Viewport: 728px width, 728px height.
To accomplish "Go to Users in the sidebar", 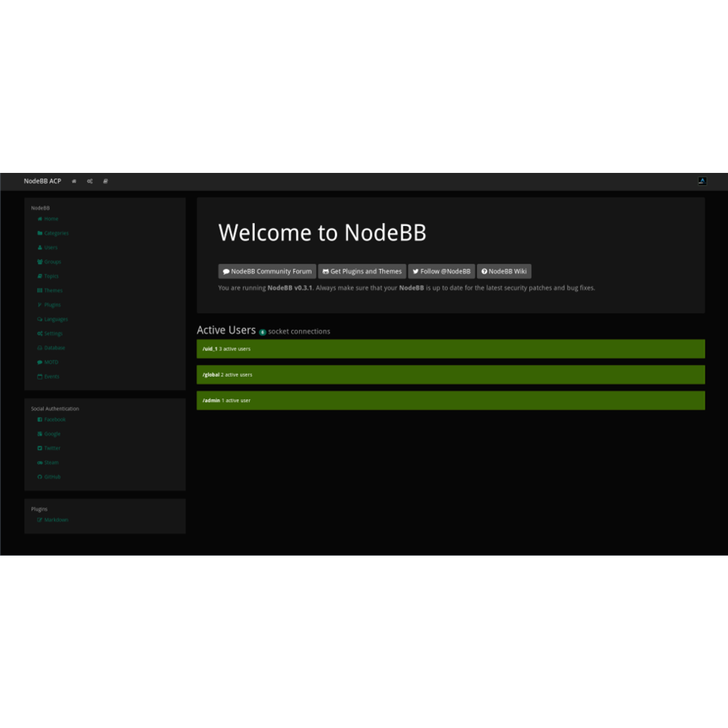I will pos(51,247).
